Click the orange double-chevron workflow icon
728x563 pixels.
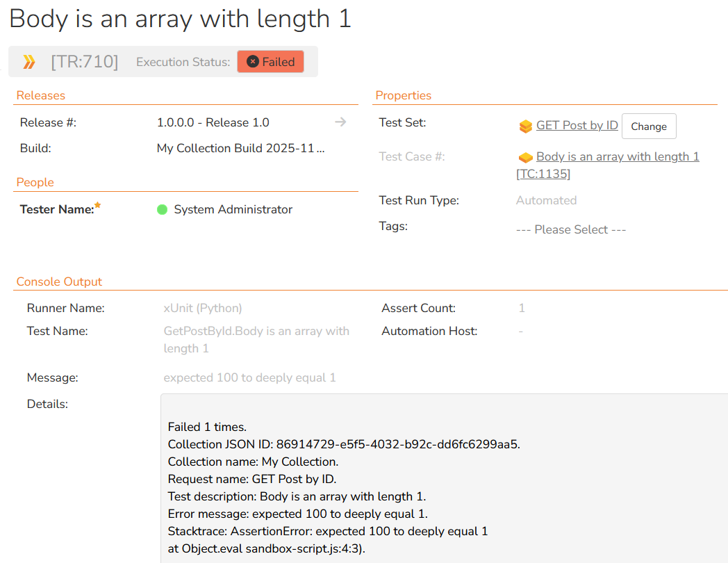(x=29, y=62)
